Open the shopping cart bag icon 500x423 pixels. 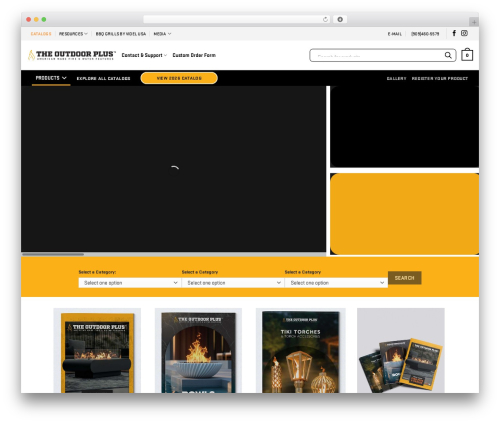(x=467, y=55)
